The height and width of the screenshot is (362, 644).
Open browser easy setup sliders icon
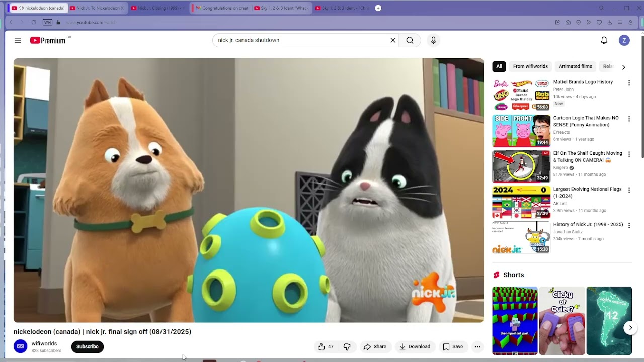click(620, 22)
